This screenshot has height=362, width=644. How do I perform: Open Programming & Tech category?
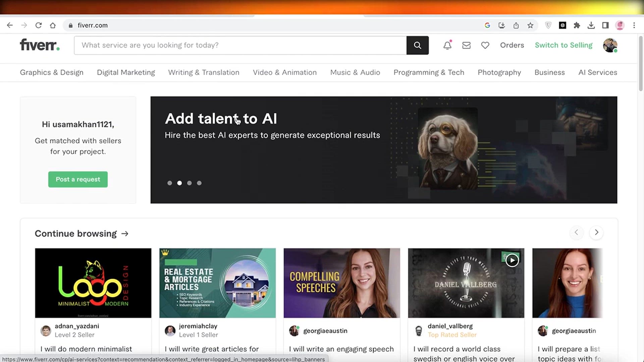429,72
